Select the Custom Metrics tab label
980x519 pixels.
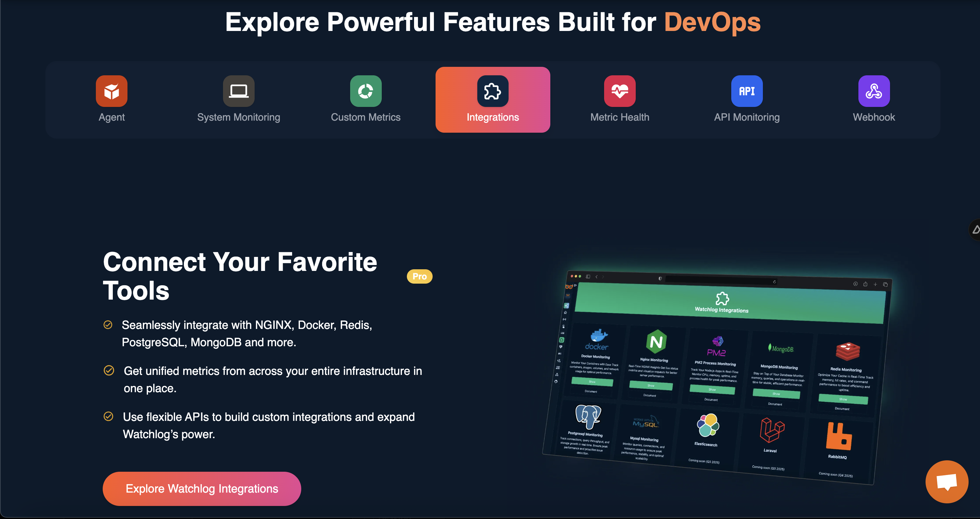pyautogui.click(x=365, y=117)
